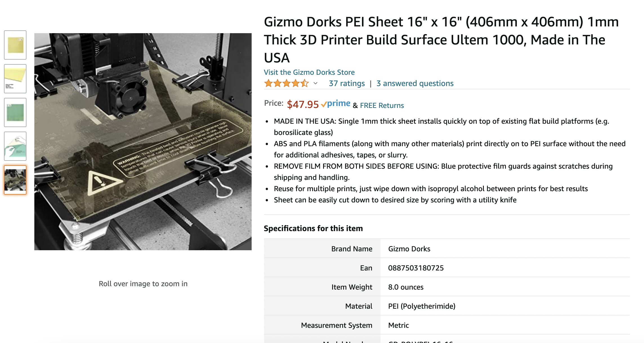Select the second yellow sheet corner thumbnail
Screen dimensions: 644x343
(x=15, y=79)
